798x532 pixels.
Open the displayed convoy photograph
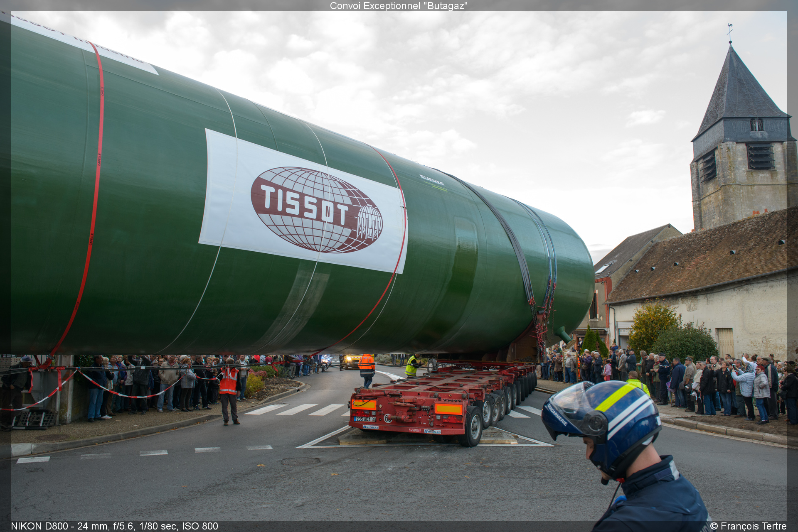click(x=399, y=266)
